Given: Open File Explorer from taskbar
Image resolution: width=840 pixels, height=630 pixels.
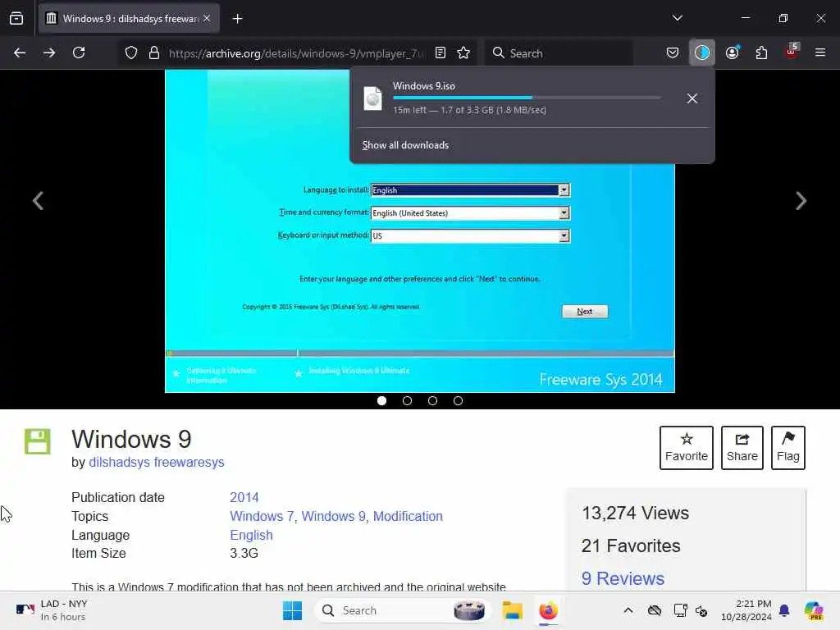Looking at the screenshot, I should (512, 610).
